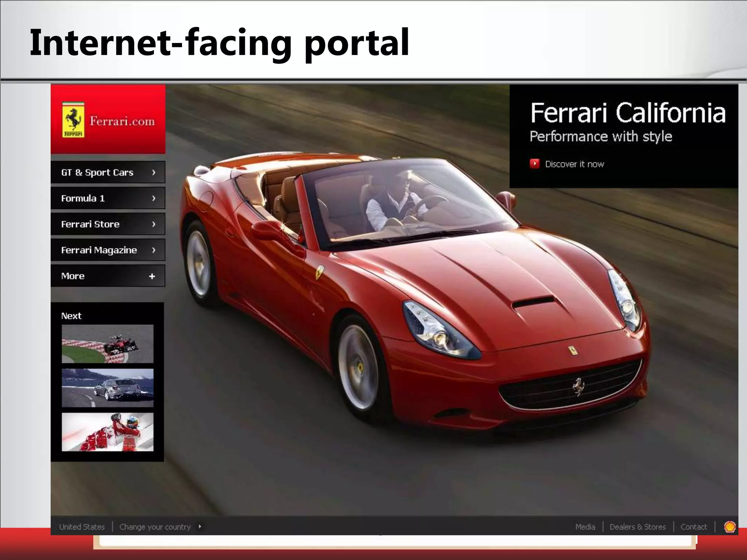Click the United States country label
Viewport: 747px width, 560px height.
pos(82,527)
